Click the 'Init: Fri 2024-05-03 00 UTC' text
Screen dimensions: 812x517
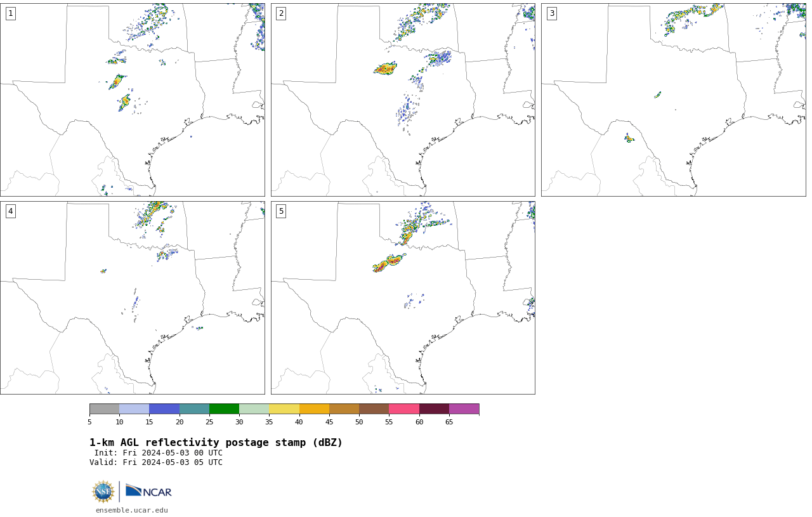pos(158,453)
